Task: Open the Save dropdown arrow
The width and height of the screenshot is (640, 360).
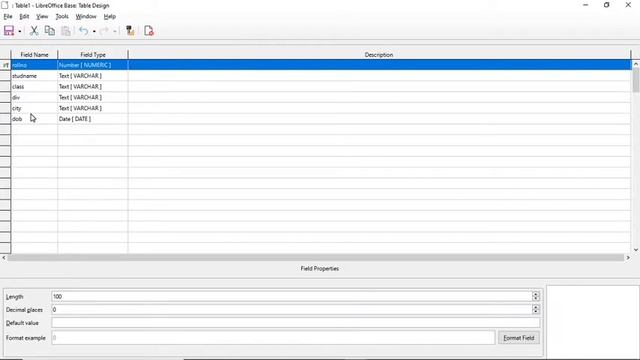Action: pos(20,31)
